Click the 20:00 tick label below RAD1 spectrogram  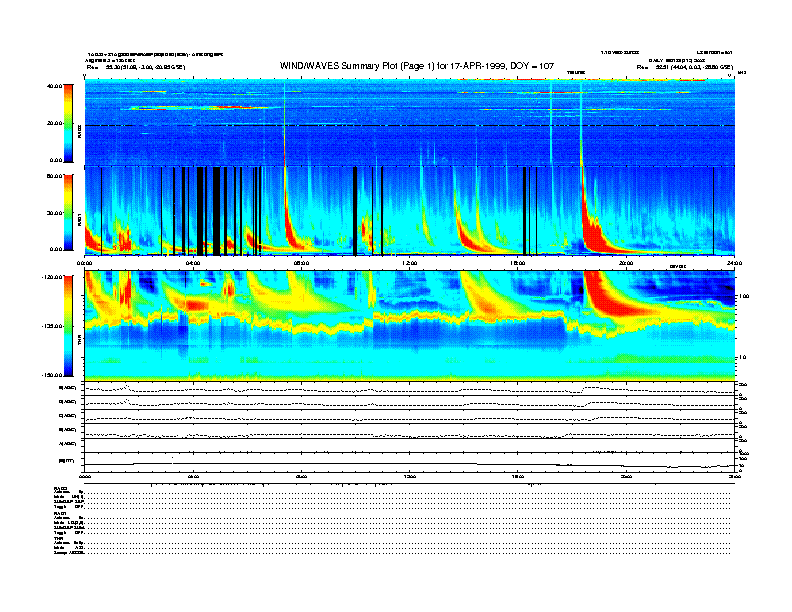pos(626,263)
